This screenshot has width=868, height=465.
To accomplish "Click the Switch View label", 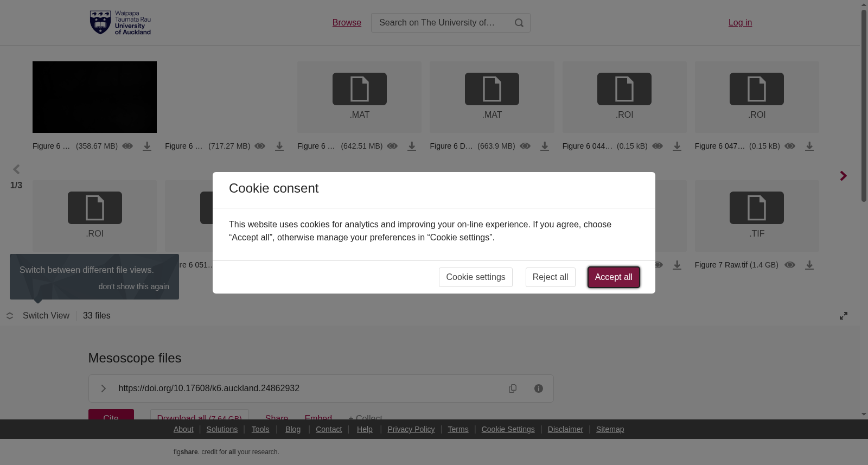I will pyautogui.click(x=46, y=316).
